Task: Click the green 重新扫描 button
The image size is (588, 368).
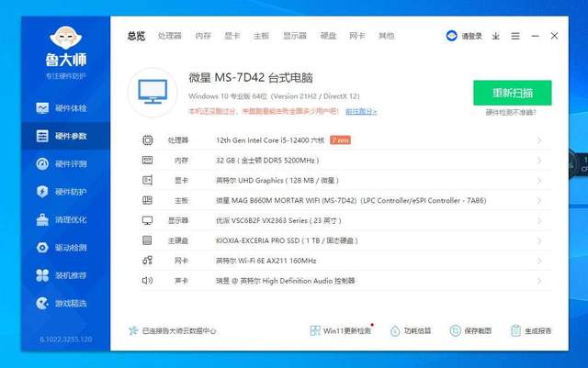Action: point(513,93)
